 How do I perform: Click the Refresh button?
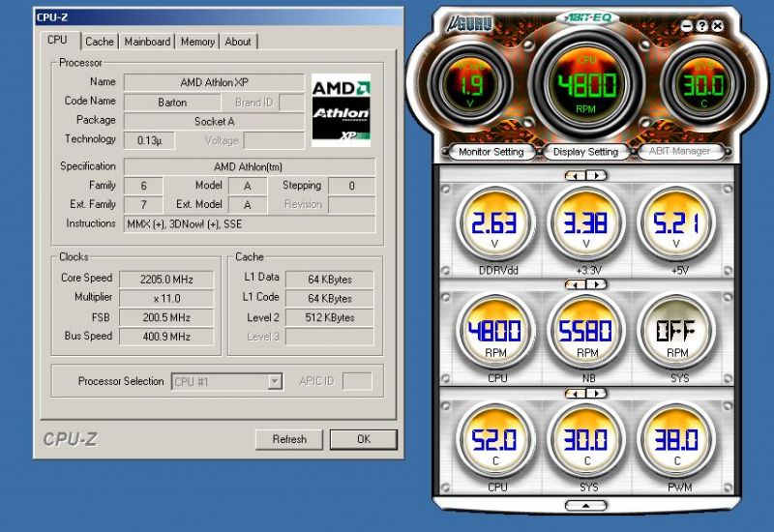[x=289, y=439]
